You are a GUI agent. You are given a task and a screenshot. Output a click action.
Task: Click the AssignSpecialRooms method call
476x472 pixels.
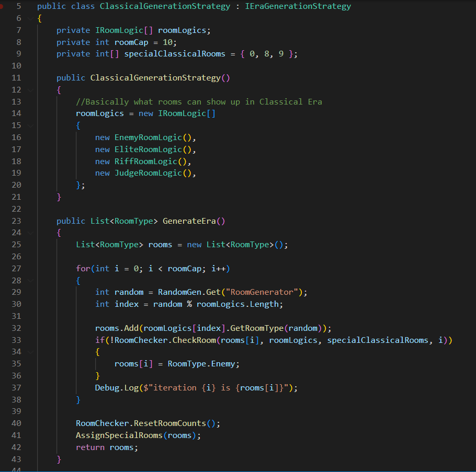(x=119, y=435)
